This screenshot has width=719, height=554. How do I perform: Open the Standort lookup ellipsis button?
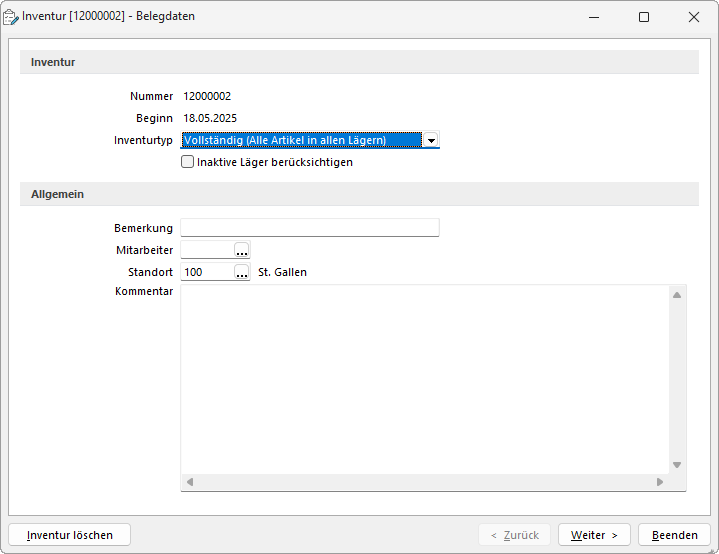pyautogui.click(x=242, y=272)
